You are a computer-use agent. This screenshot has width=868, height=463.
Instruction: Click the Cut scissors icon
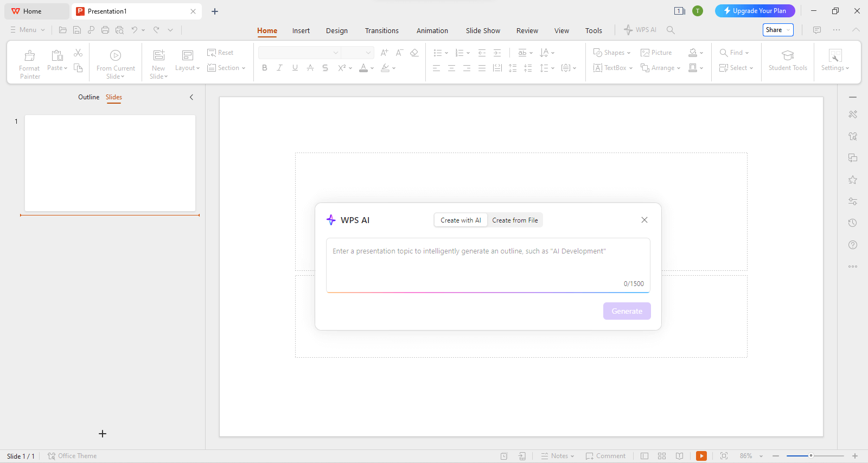[x=78, y=53]
